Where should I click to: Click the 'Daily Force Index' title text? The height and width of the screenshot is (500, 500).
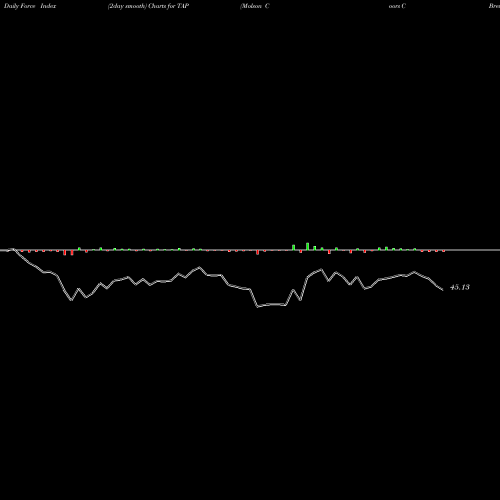[30, 6]
